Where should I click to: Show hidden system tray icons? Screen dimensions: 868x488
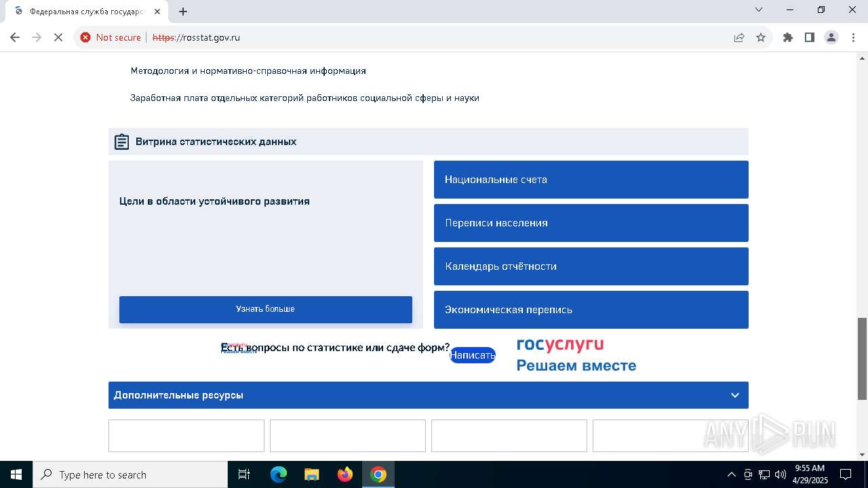731,474
